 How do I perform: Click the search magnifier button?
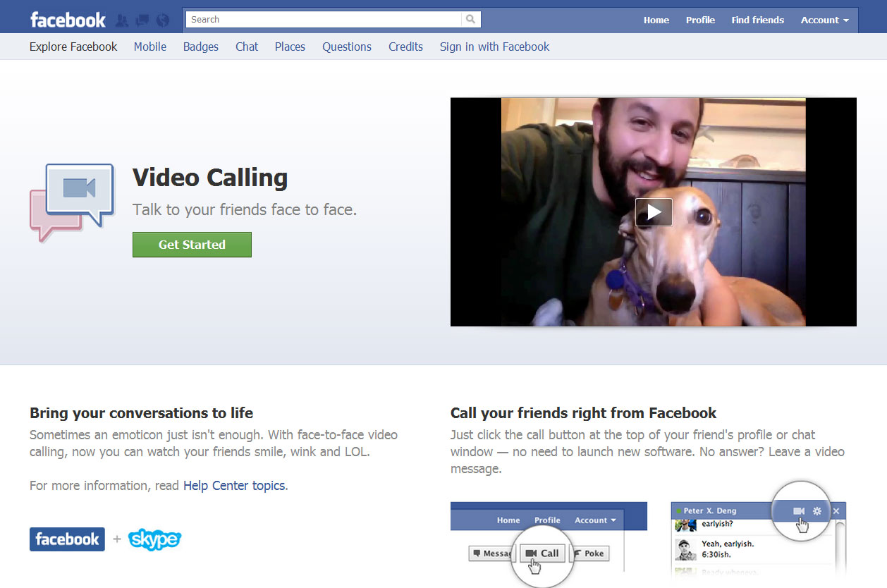(x=471, y=20)
